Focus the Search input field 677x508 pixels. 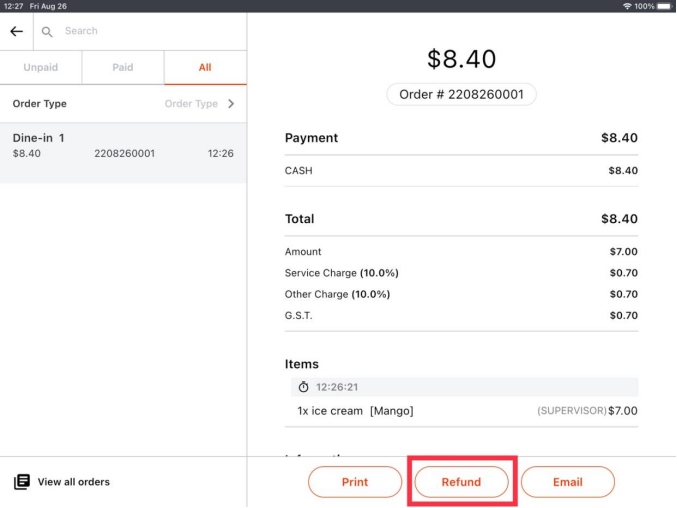(x=150, y=32)
